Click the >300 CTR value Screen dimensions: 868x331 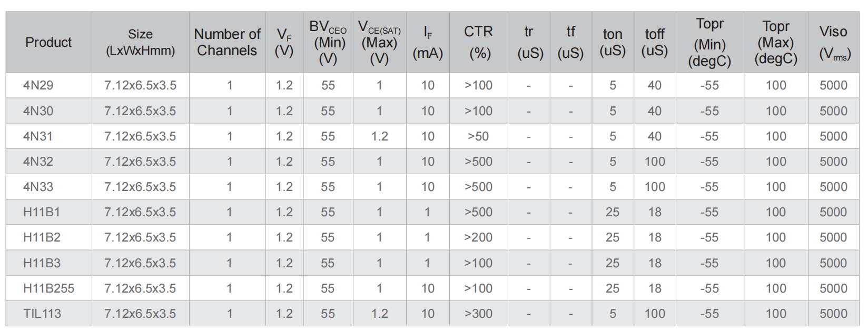pyautogui.click(x=478, y=314)
